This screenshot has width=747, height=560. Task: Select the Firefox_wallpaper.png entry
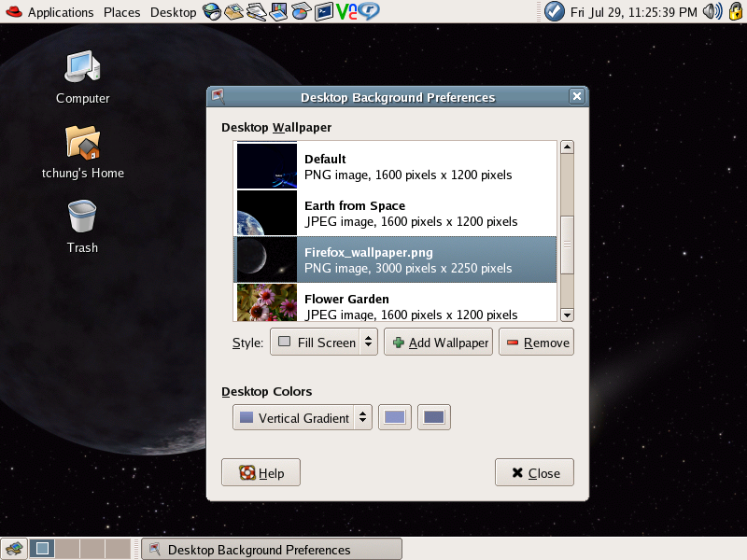(x=395, y=259)
